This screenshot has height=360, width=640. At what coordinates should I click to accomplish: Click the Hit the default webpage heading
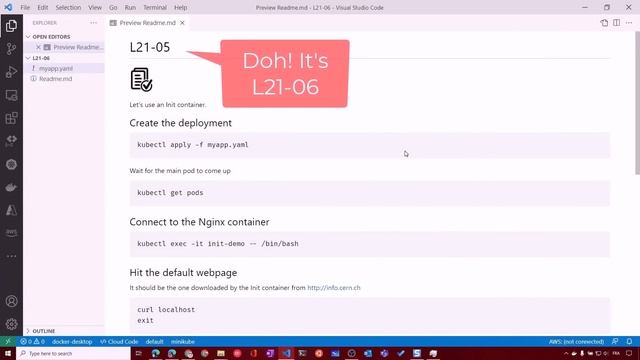[183, 273]
